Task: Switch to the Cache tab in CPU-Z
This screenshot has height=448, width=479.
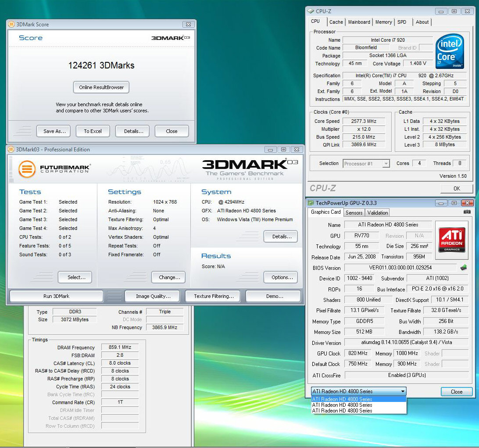Action: click(x=336, y=22)
